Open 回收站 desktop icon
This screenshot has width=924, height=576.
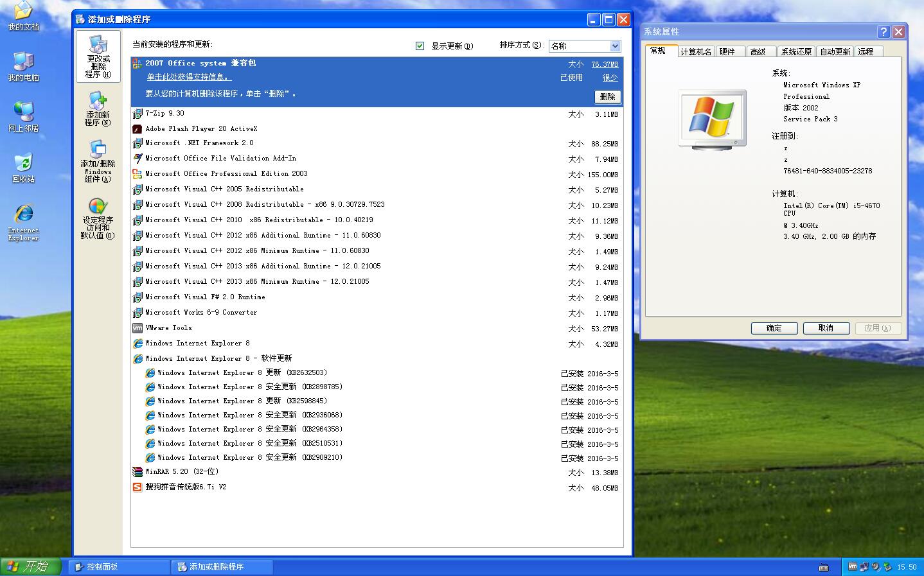point(23,168)
